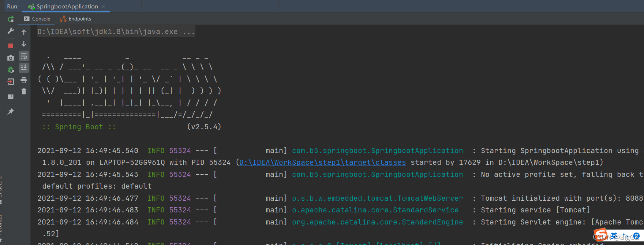Rerun the SpringbootApplication with the green rerun icon

(x=11, y=19)
